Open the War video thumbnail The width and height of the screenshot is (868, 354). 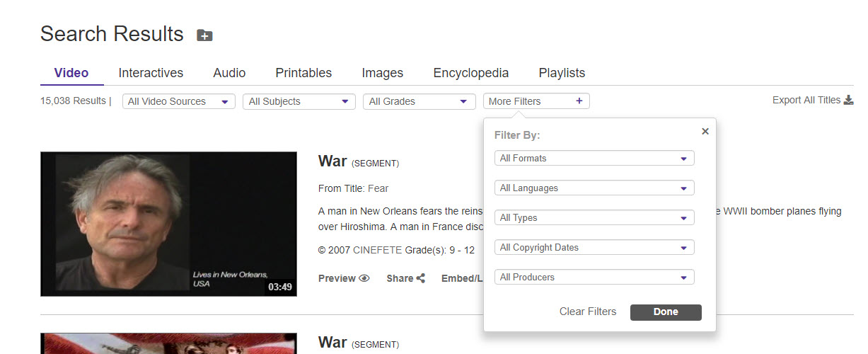[x=168, y=224]
